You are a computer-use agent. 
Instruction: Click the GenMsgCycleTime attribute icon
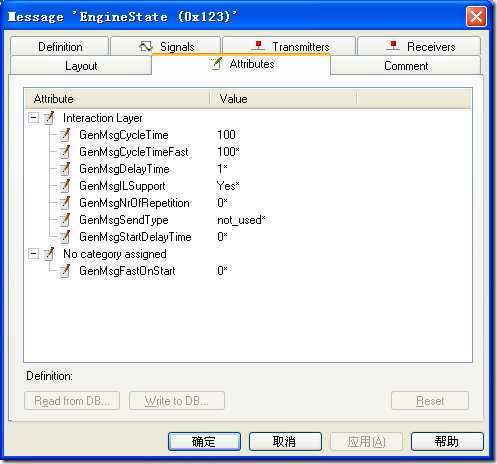click(65, 135)
